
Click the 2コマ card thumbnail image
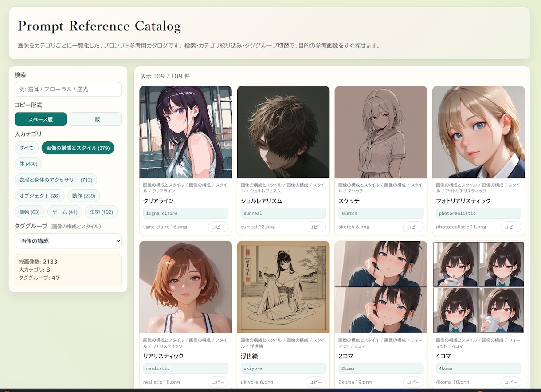(381, 287)
